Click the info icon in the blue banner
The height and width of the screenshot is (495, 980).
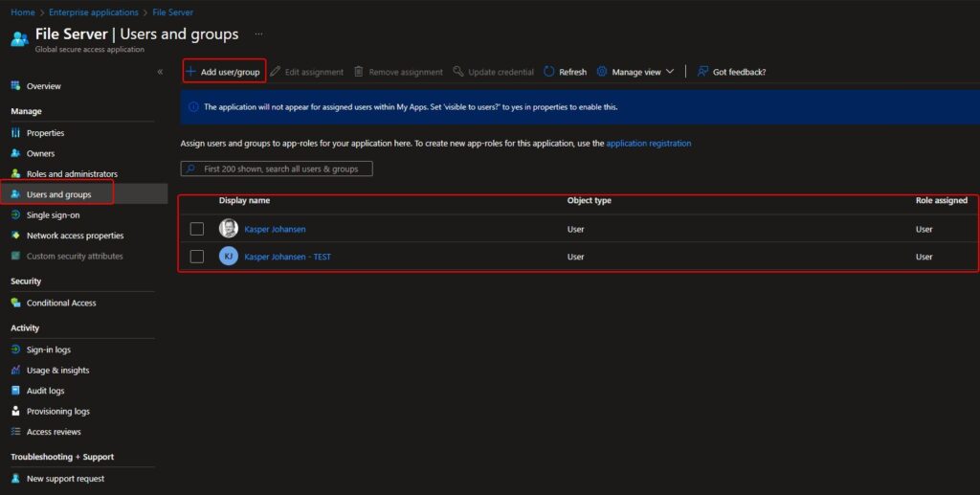pyautogui.click(x=193, y=107)
